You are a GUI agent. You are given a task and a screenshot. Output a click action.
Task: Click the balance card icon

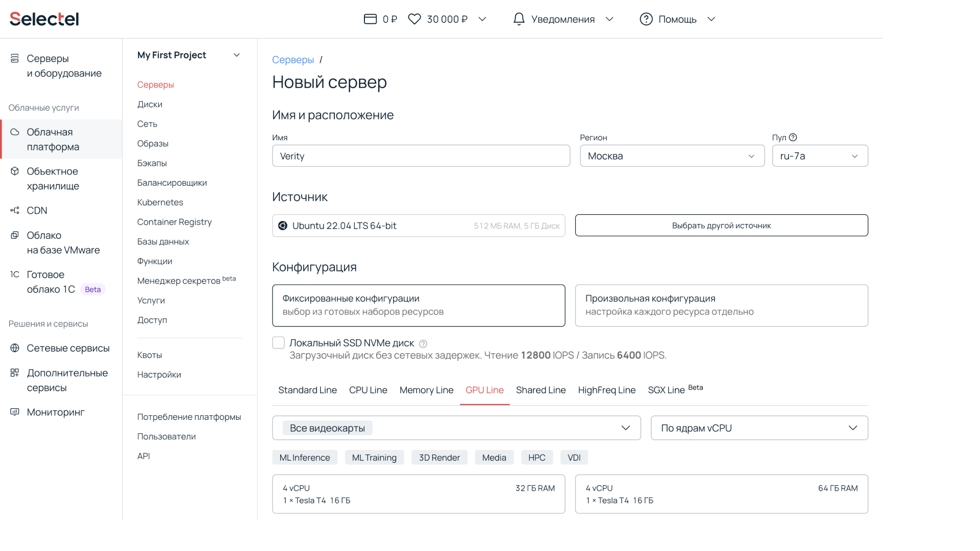click(x=370, y=19)
